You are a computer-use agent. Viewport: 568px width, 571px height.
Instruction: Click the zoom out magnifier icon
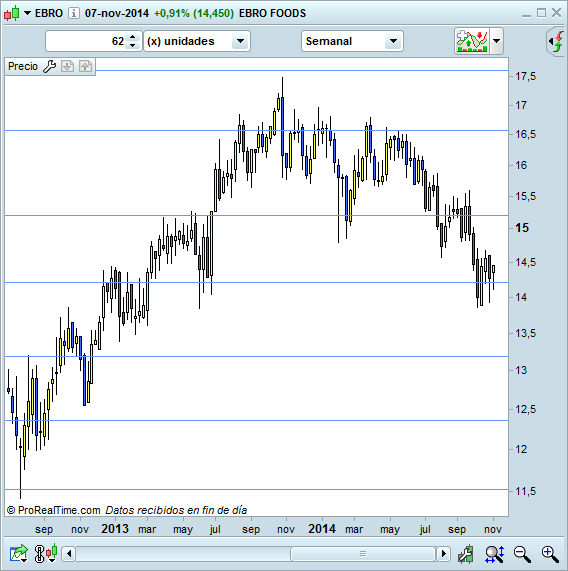(522, 554)
